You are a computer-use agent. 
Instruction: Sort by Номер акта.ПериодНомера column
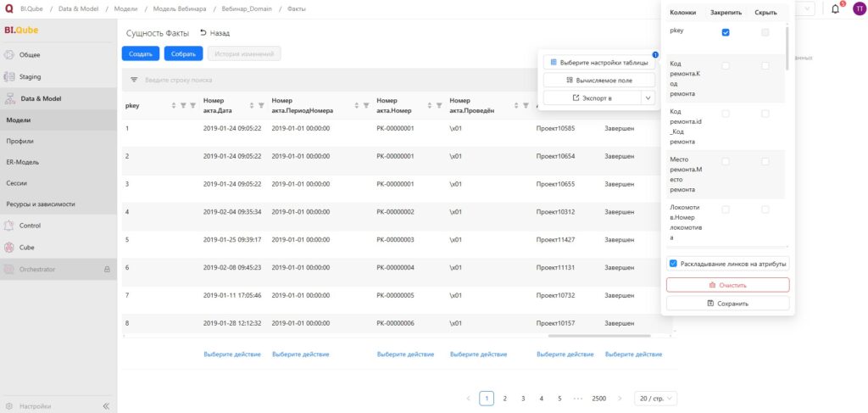pyautogui.click(x=357, y=105)
